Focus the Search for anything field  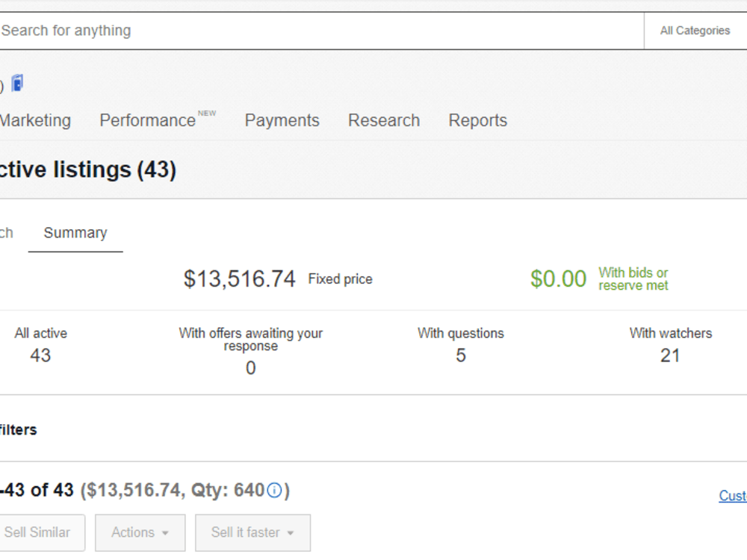pos(321,31)
